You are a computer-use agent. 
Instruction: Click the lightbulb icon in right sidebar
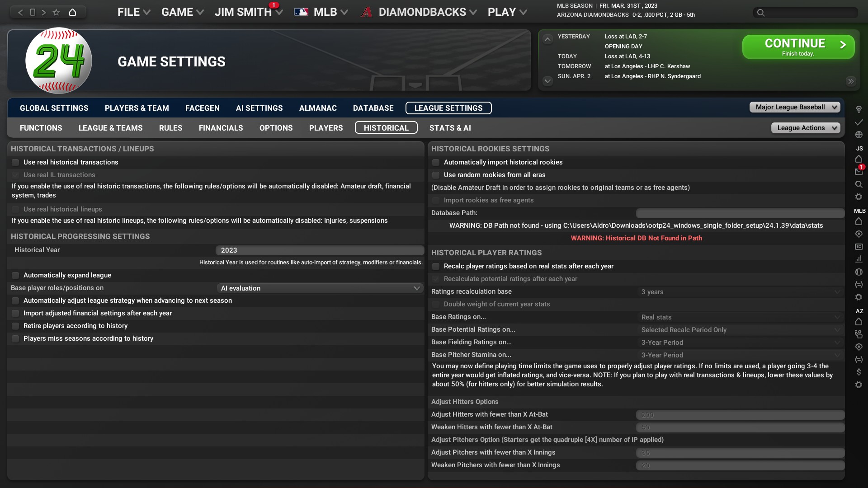(859, 109)
